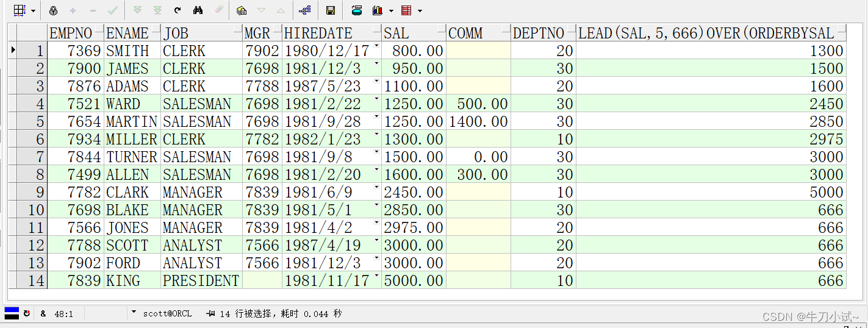Screen dimensions: 868x328
Task: Click the empty COMM cell in SMITH row
Action: tap(478, 51)
